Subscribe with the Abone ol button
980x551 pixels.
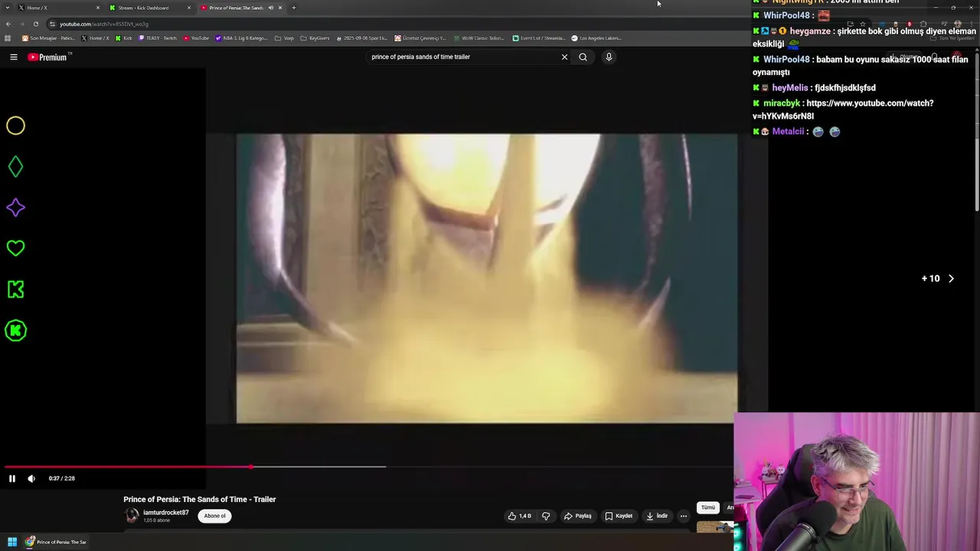[214, 516]
